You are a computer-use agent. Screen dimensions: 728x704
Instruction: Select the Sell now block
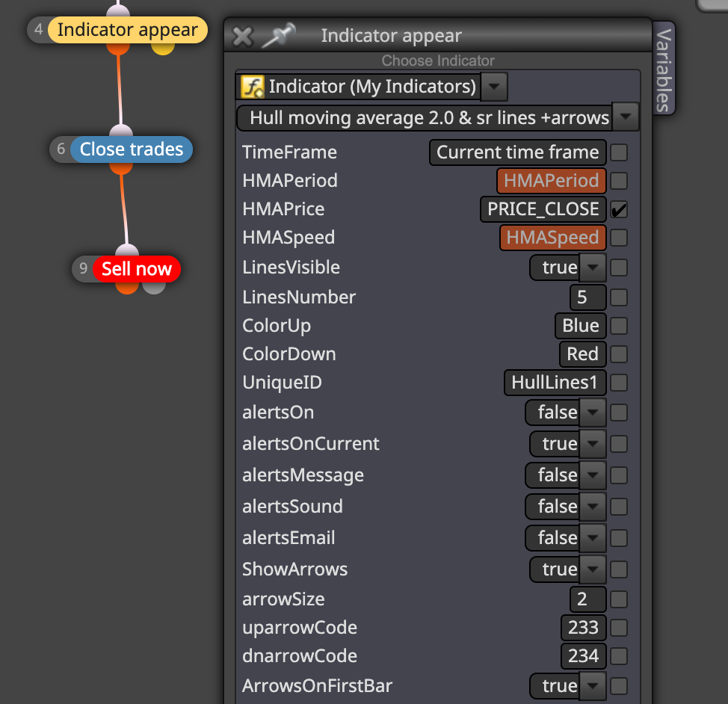pos(137,269)
